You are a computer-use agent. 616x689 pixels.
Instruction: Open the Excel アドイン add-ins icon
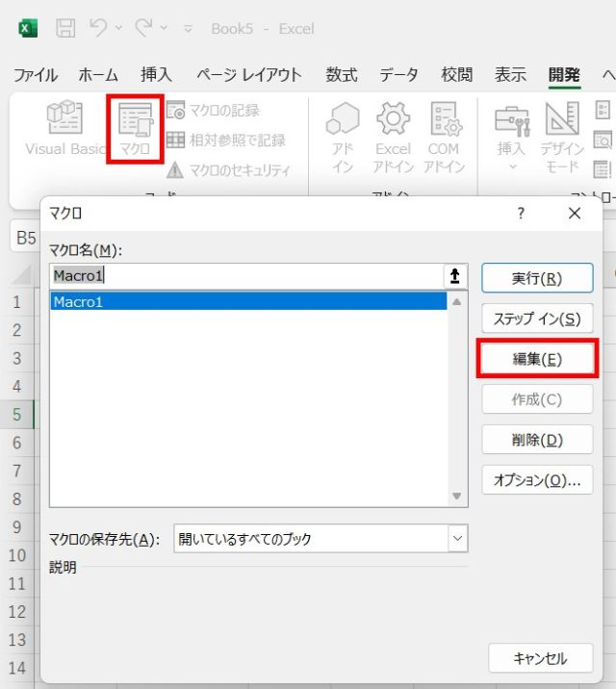coord(392,136)
